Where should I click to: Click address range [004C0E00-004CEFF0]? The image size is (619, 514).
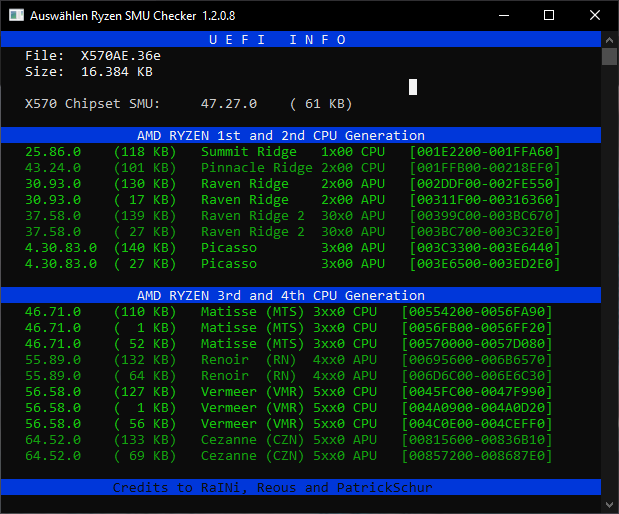point(476,424)
